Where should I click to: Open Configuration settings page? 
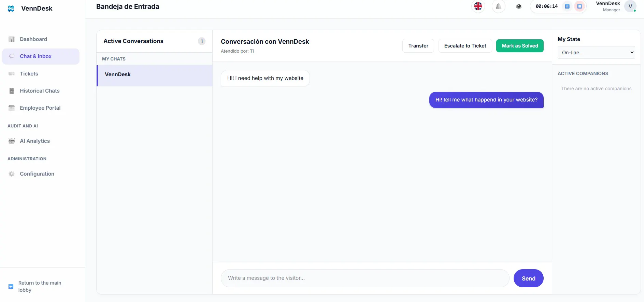pyautogui.click(x=41, y=174)
